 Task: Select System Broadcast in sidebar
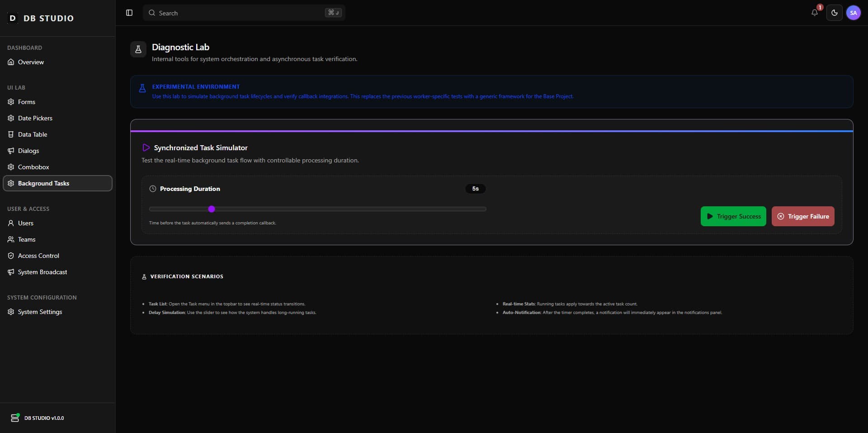[42, 272]
